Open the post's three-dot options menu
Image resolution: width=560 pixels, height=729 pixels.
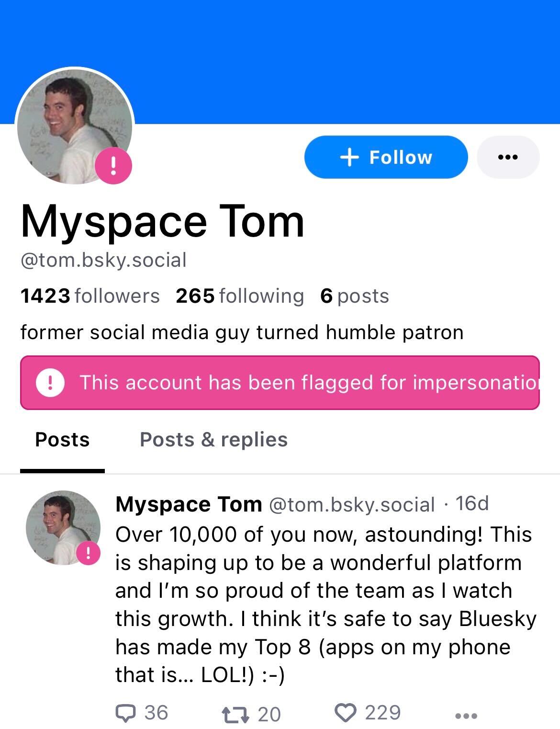tap(466, 716)
